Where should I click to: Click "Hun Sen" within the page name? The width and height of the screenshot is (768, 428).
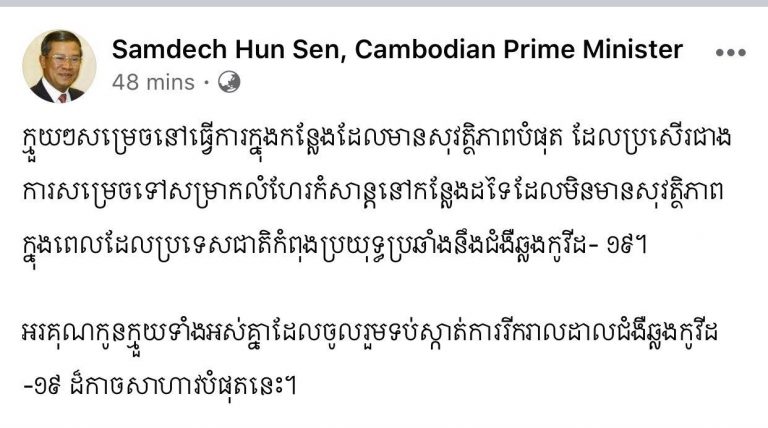point(288,49)
